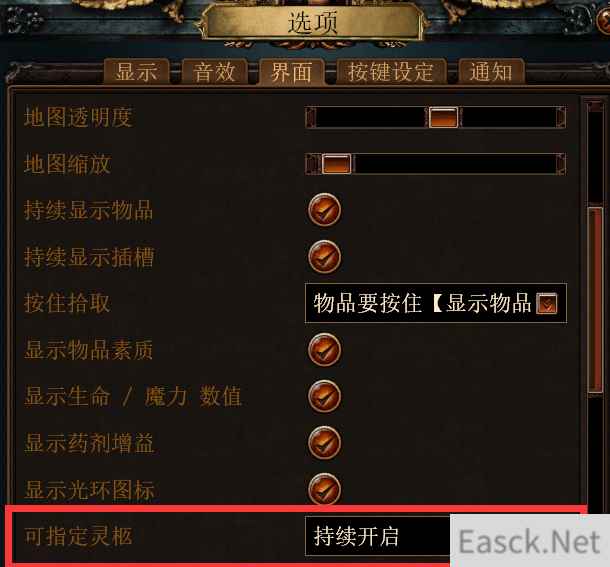610x567 pixels.
Task: Expand the 可指定灵柩 dropdown
Action: [x=377, y=536]
